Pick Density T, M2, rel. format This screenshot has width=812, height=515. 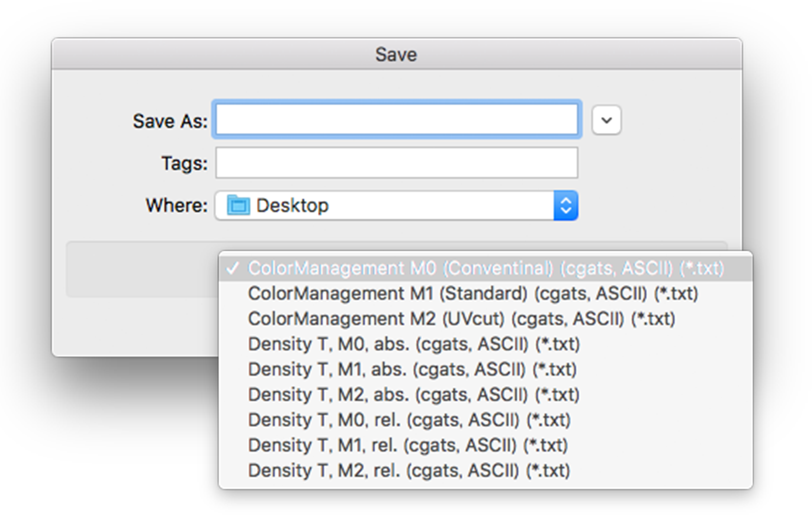click(x=409, y=471)
